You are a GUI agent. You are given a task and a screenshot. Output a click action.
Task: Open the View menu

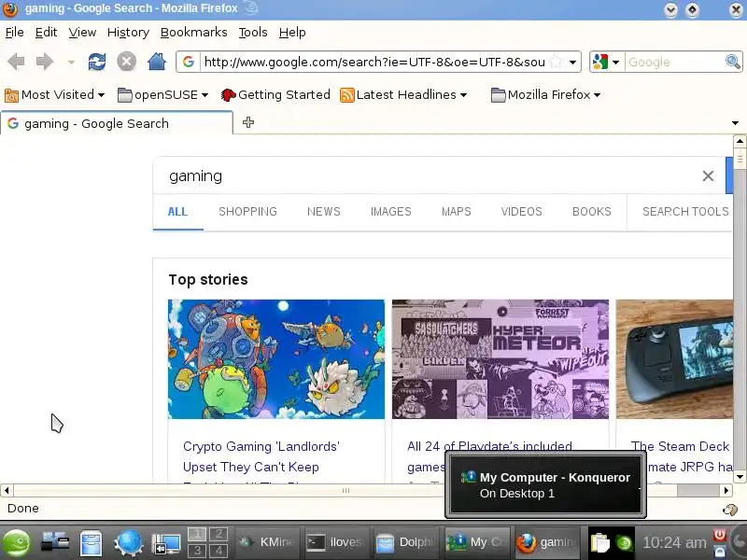(82, 33)
